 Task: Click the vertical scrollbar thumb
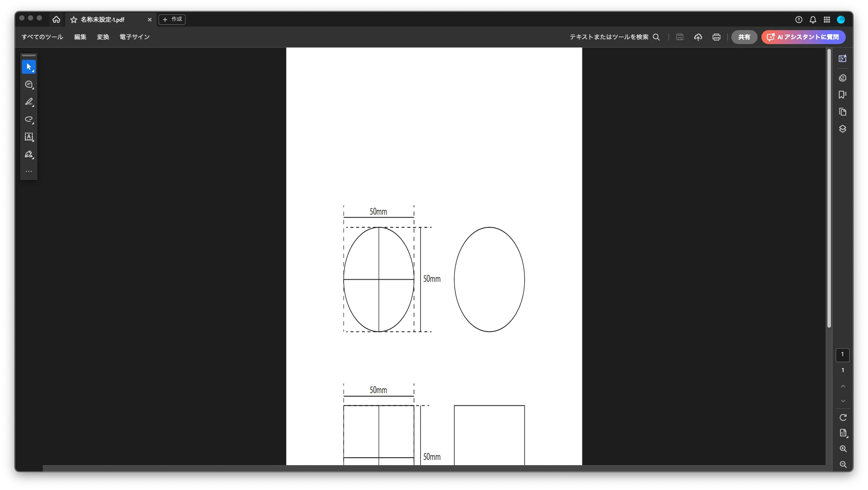829,188
